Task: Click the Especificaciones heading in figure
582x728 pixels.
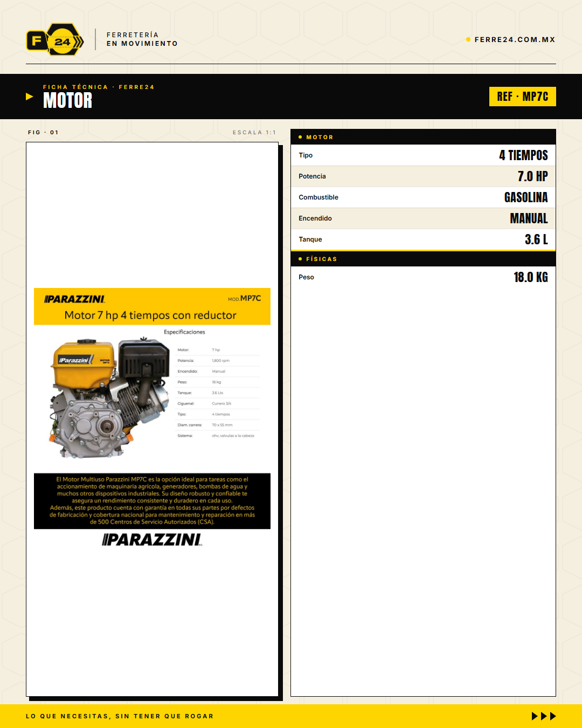Action: pos(184,332)
